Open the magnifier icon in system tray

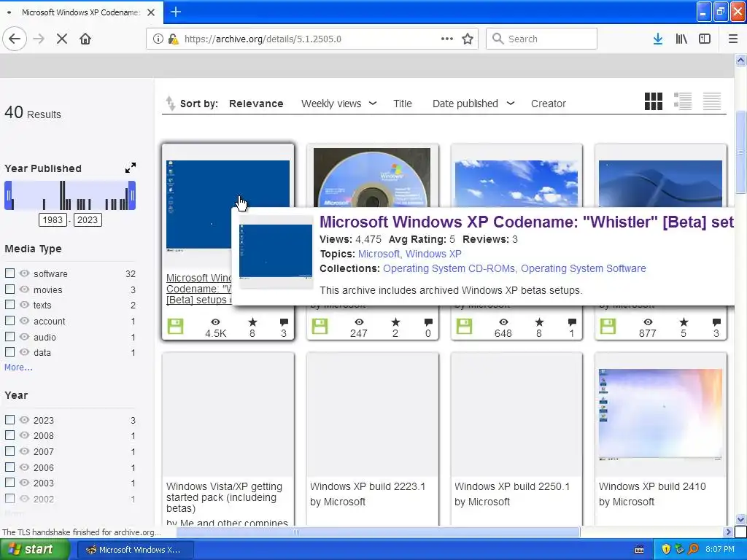[x=694, y=550]
